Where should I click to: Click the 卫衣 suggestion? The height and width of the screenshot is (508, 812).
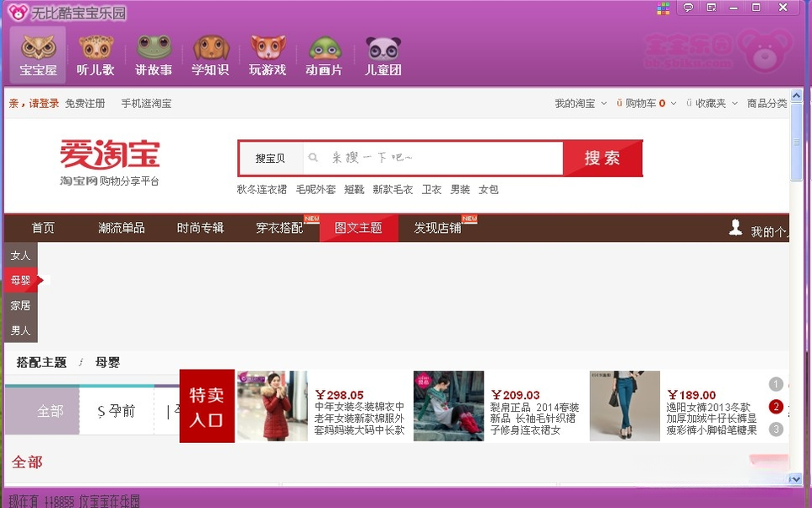(431, 190)
